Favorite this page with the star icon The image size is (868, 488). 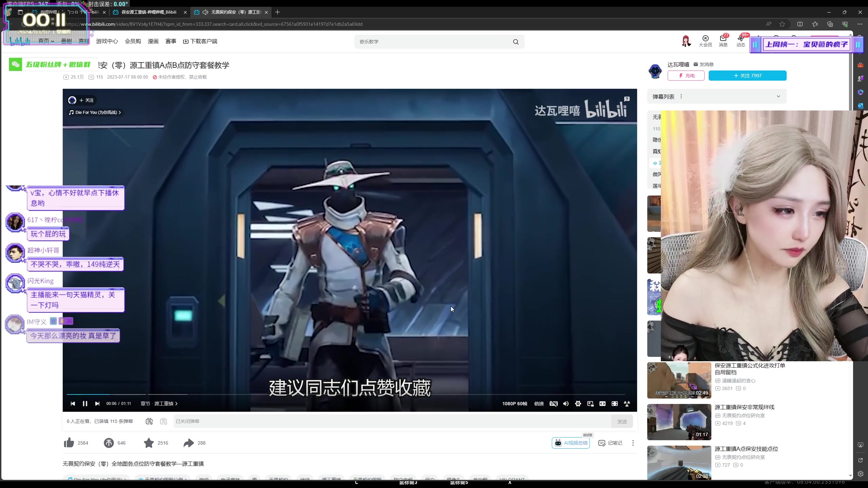(782, 24)
